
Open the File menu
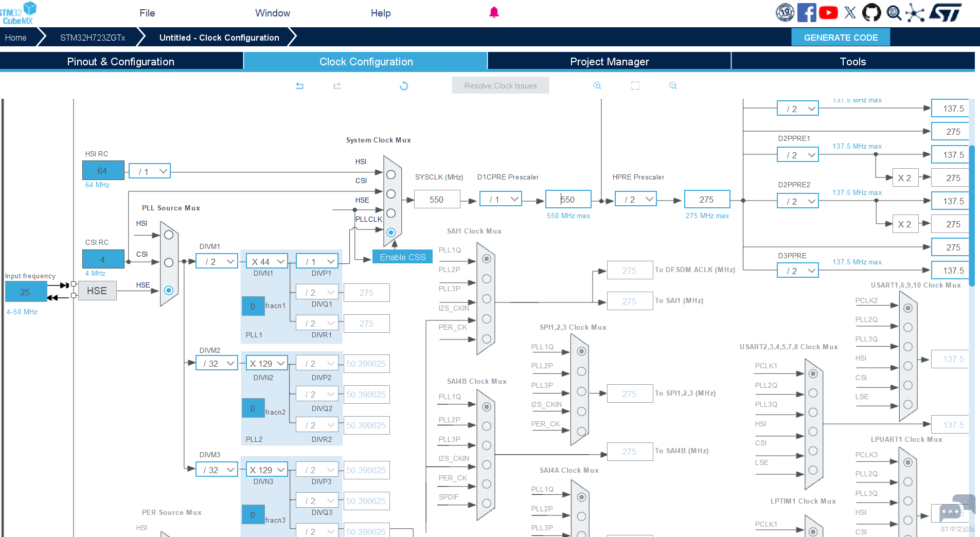(147, 13)
